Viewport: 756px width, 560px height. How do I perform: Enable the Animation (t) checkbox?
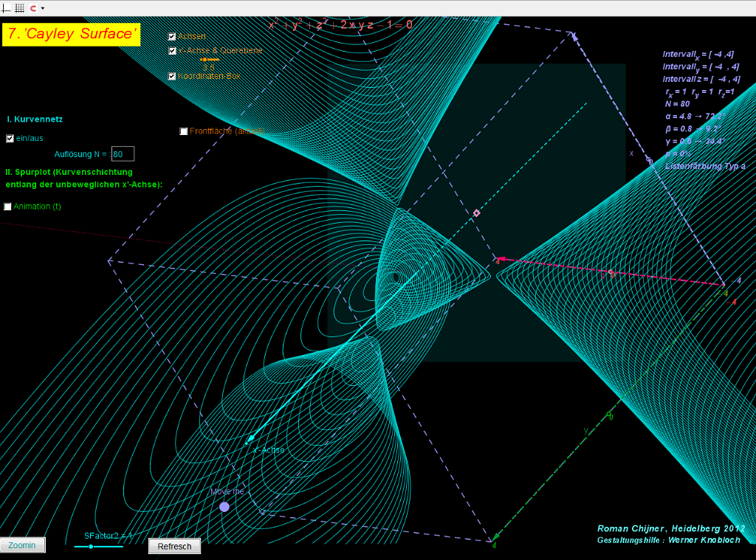(x=8, y=207)
